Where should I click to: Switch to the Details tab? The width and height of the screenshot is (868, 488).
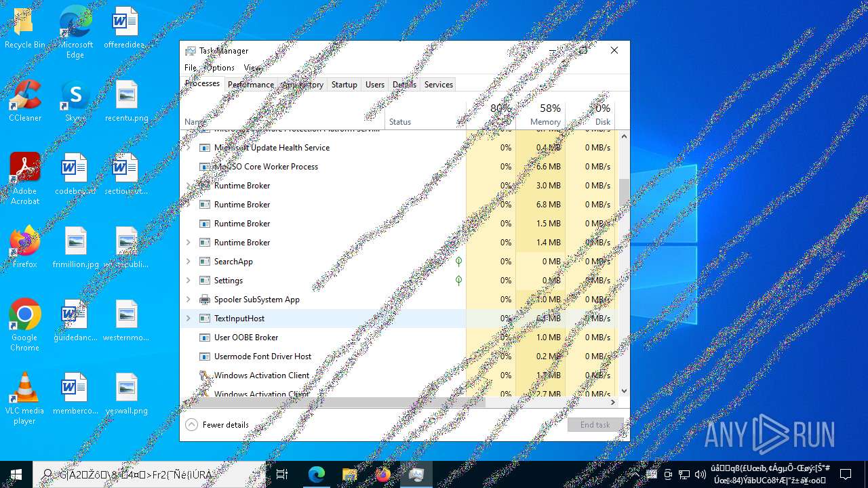point(404,85)
